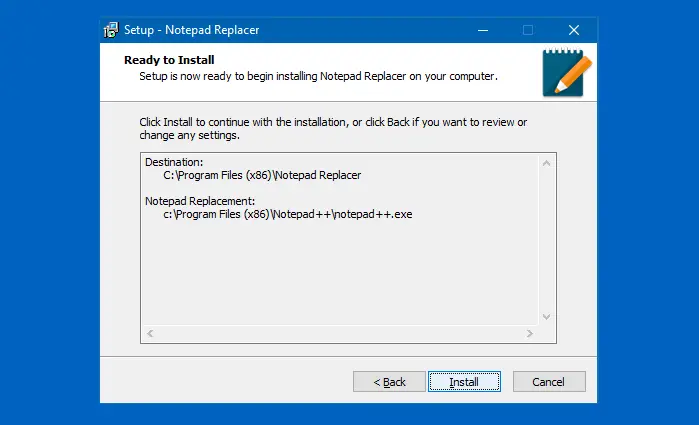The width and height of the screenshot is (699, 425).
Task: Click the "Ready to Install" heading
Action: tap(169, 60)
